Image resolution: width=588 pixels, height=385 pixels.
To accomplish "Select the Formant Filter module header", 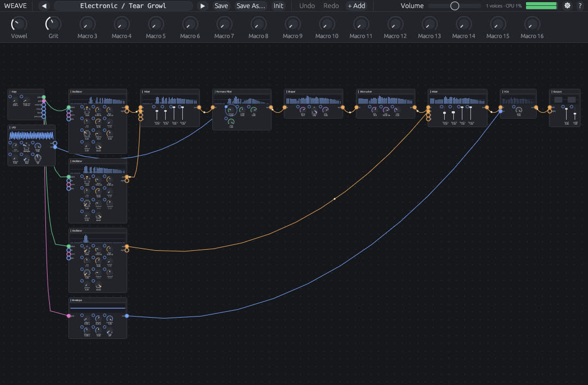I will [242, 91].
